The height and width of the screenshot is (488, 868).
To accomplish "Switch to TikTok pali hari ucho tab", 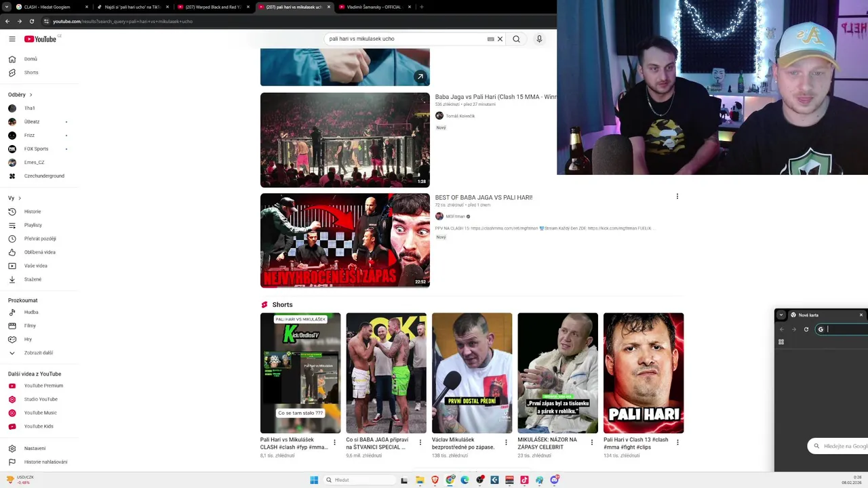I will [x=132, y=7].
